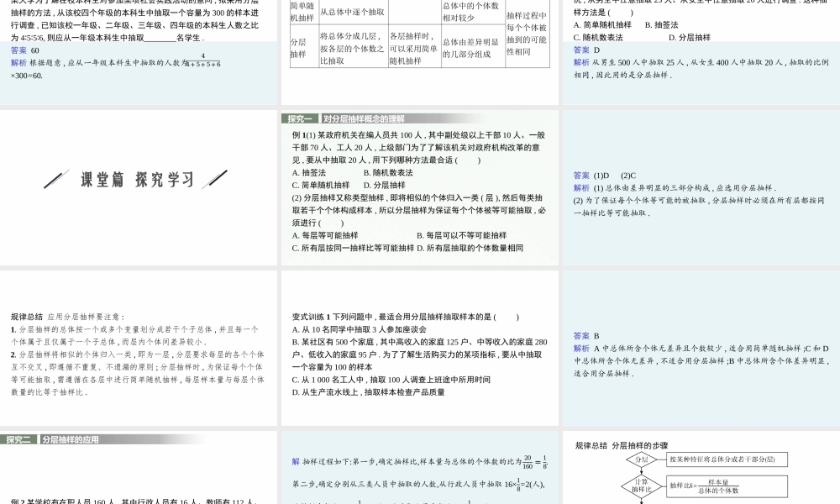The height and width of the screenshot is (504, 840).
Task: Click the answer line '答案 (1)D (2)C'
Action: 604,176
